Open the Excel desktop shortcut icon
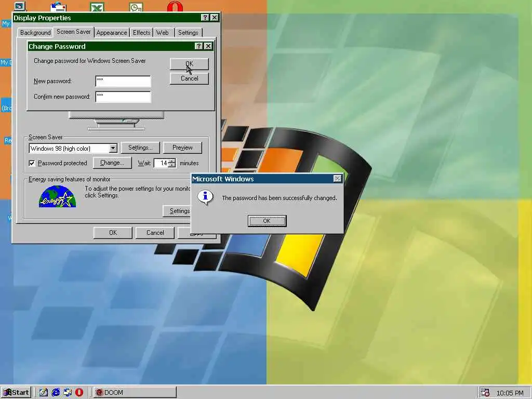 [x=97, y=6]
